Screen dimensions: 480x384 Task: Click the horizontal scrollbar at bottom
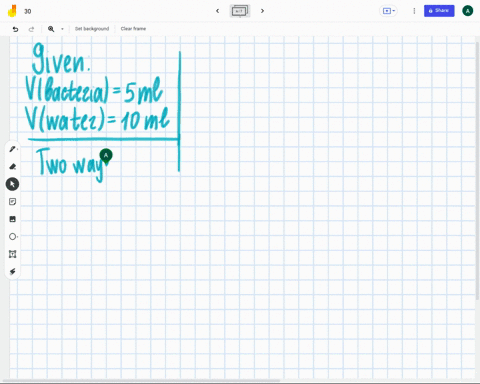141,380
